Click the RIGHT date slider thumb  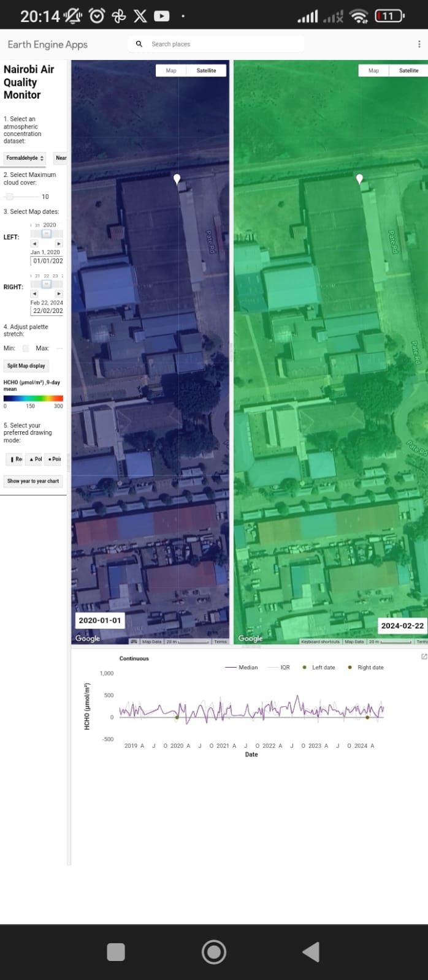(x=46, y=284)
